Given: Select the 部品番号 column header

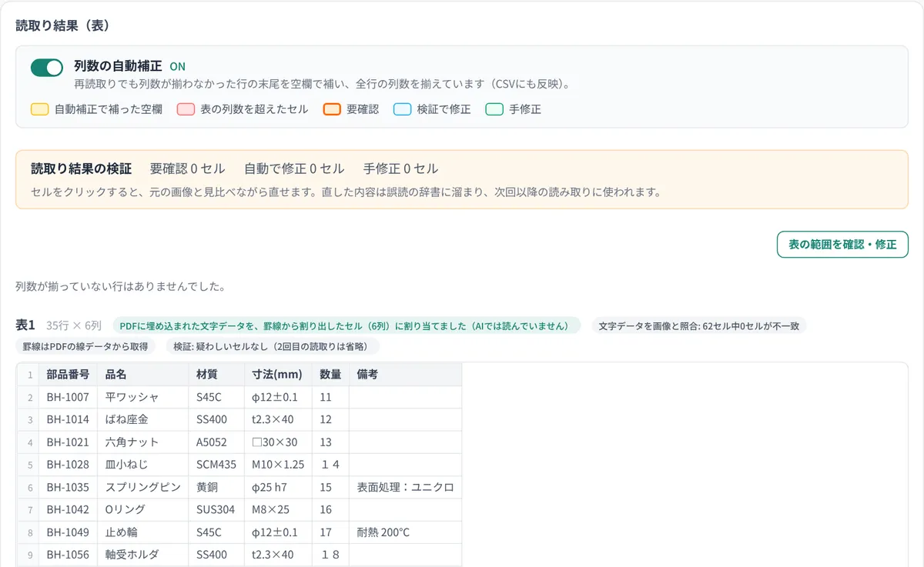Looking at the screenshot, I should (x=67, y=375).
